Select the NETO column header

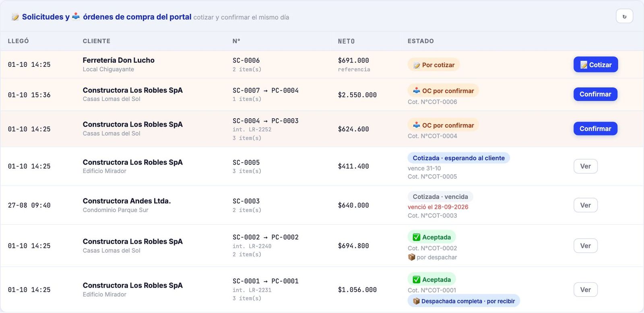347,41
